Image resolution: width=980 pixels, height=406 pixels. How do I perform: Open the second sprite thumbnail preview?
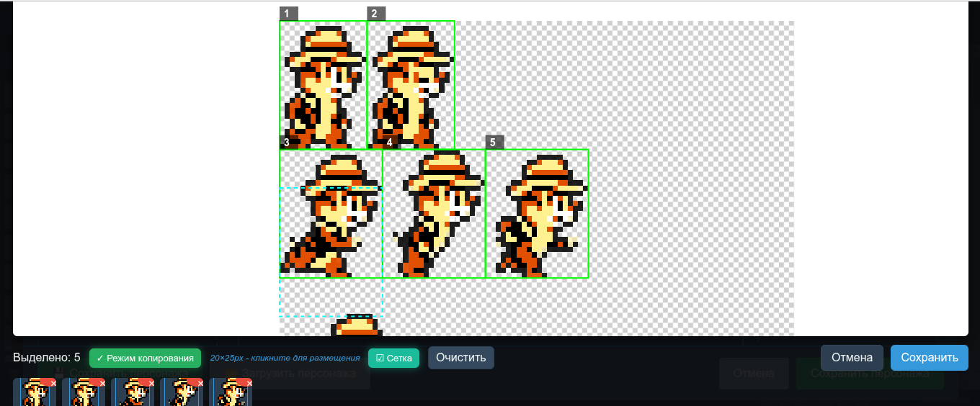tap(83, 393)
